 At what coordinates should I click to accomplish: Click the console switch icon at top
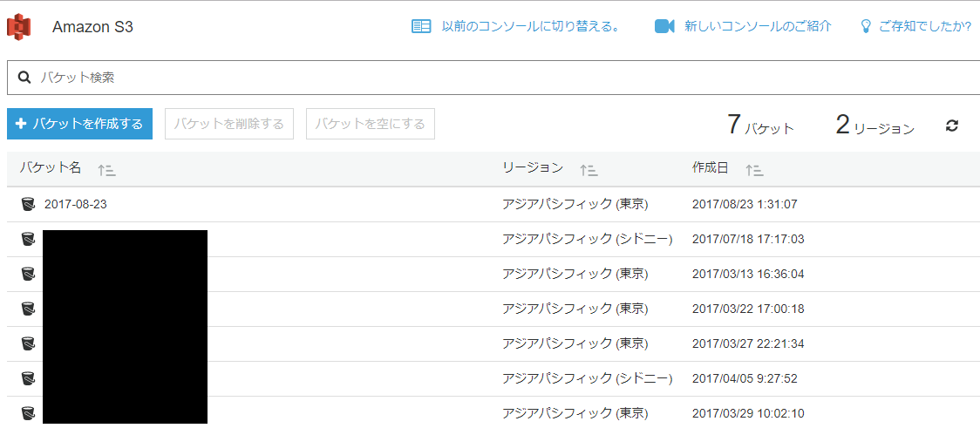pyautogui.click(x=421, y=26)
